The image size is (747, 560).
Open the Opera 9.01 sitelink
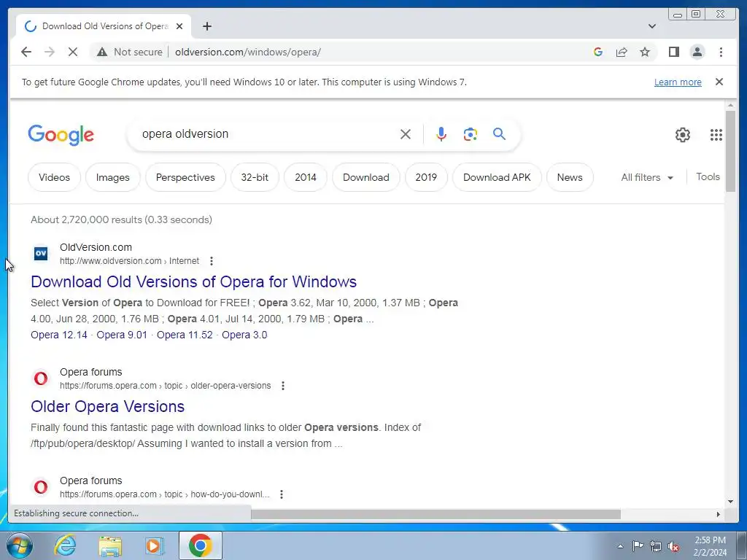pos(122,335)
